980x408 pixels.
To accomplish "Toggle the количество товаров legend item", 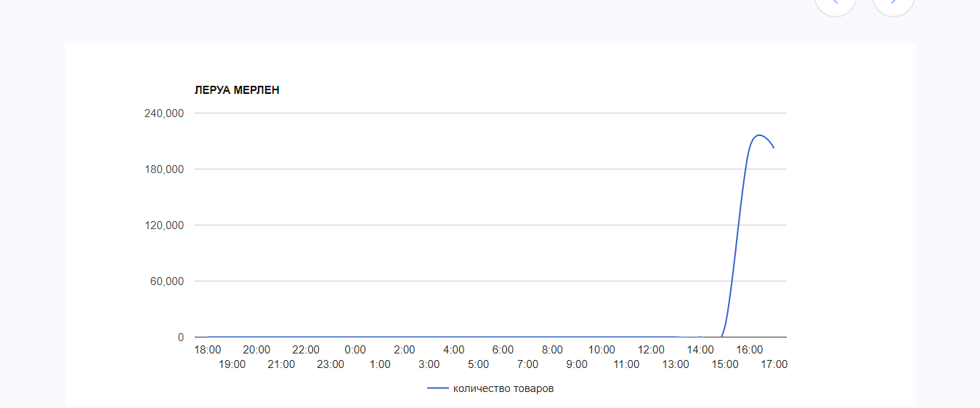I will click(503, 388).
